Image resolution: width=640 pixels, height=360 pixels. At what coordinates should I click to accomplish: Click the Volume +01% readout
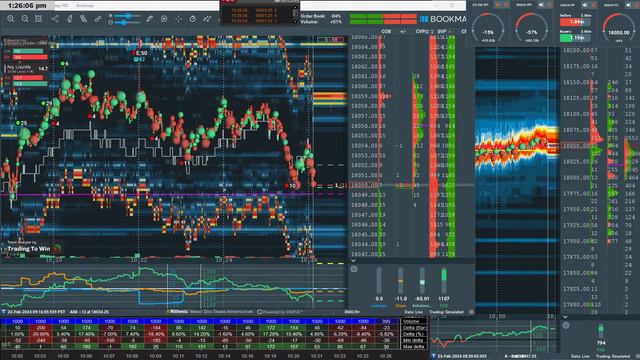(x=321, y=22)
